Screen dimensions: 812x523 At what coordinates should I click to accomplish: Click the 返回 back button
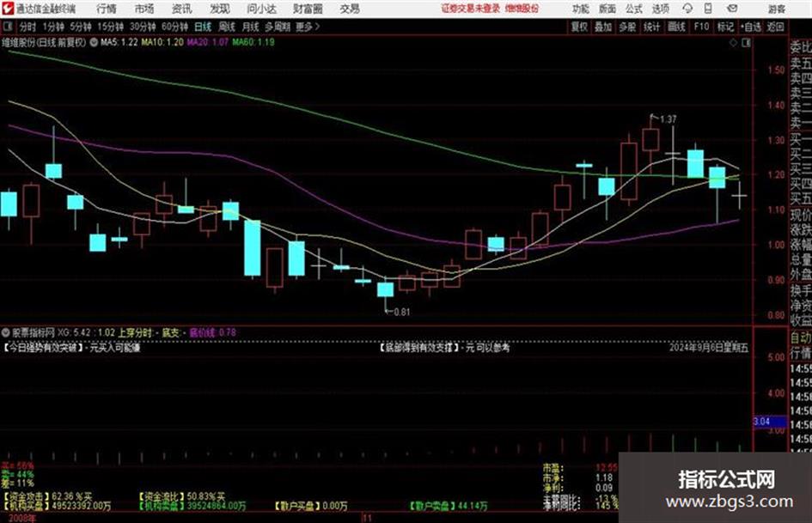pyautogui.click(x=775, y=27)
